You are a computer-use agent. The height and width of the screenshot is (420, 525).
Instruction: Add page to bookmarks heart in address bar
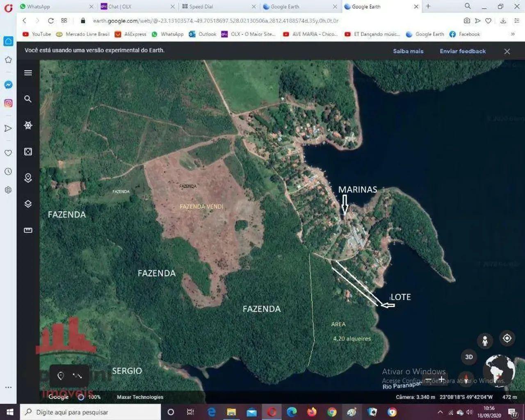(x=488, y=21)
